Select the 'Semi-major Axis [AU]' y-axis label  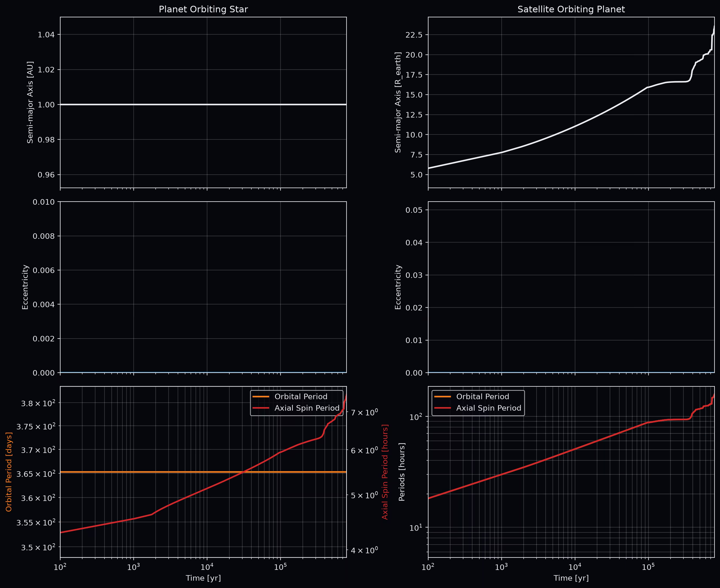pyautogui.click(x=30, y=102)
